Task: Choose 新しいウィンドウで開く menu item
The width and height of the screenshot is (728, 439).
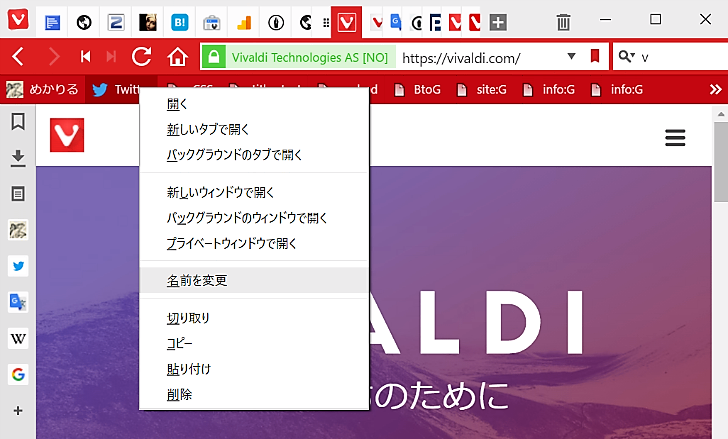Action: click(254, 192)
